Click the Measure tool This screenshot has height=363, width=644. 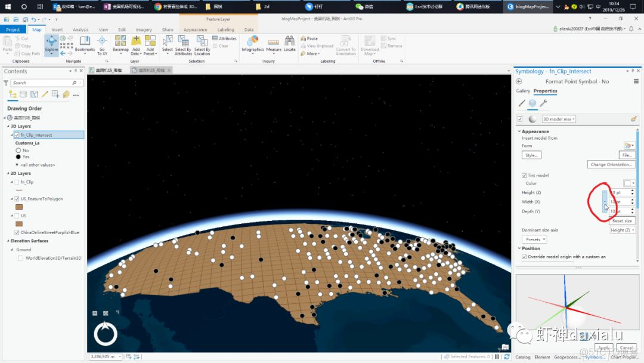(274, 42)
